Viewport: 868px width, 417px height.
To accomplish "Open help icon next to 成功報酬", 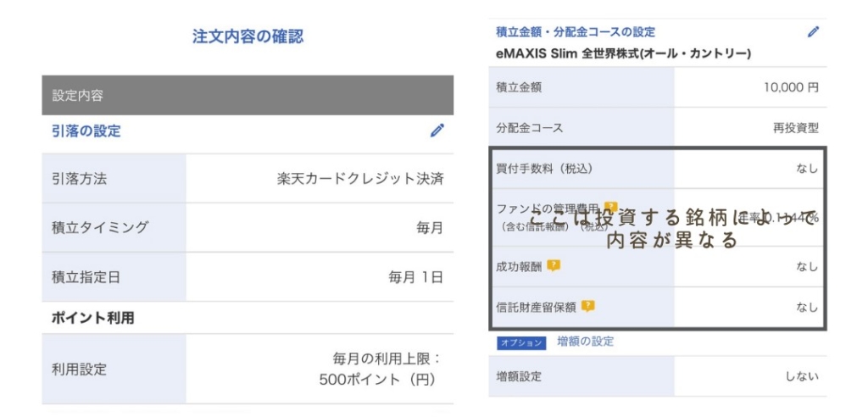I will click(x=554, y=266).
